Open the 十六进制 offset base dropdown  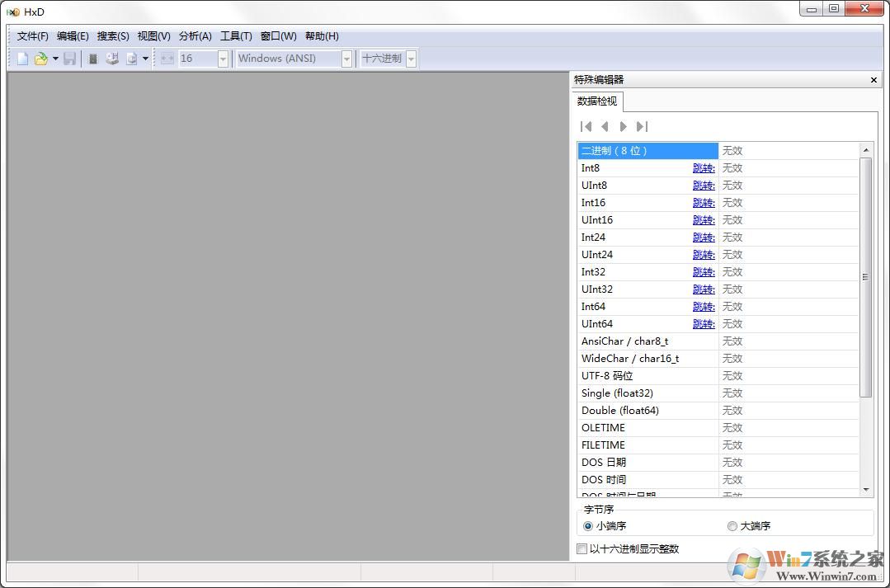point(410,58)
